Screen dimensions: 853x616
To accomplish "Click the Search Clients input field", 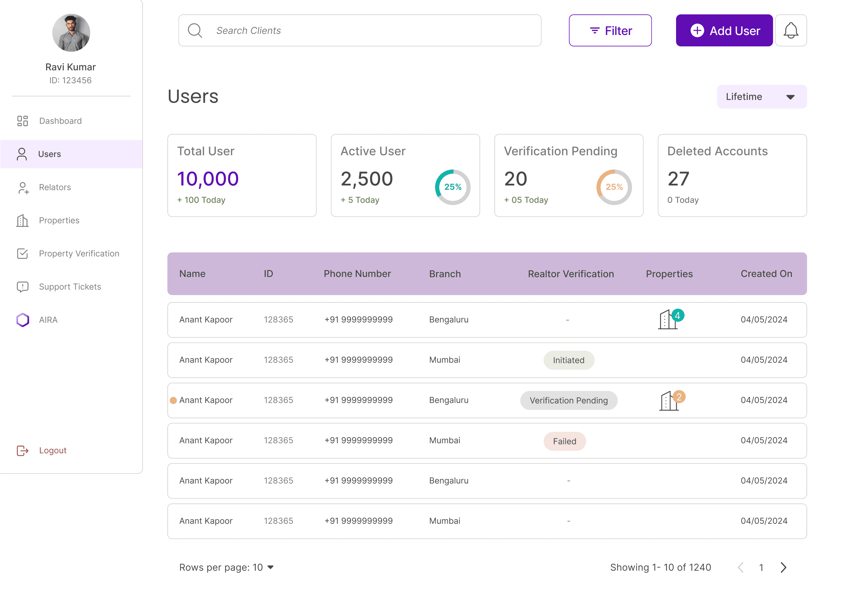I will click(x=359, y=30).
